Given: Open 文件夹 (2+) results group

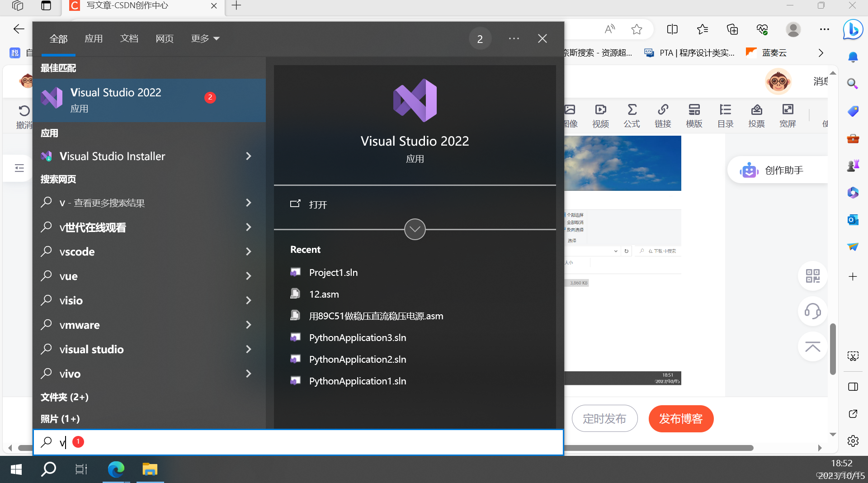Looking at the screenshot, I should (x=65, y=397).
